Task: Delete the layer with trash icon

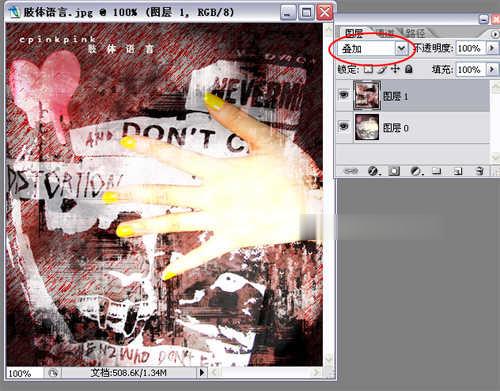Action: click(x=479, y=171)
